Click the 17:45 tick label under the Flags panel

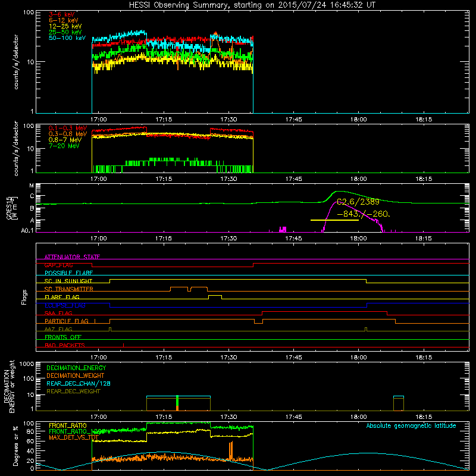(x=293, y=358)
